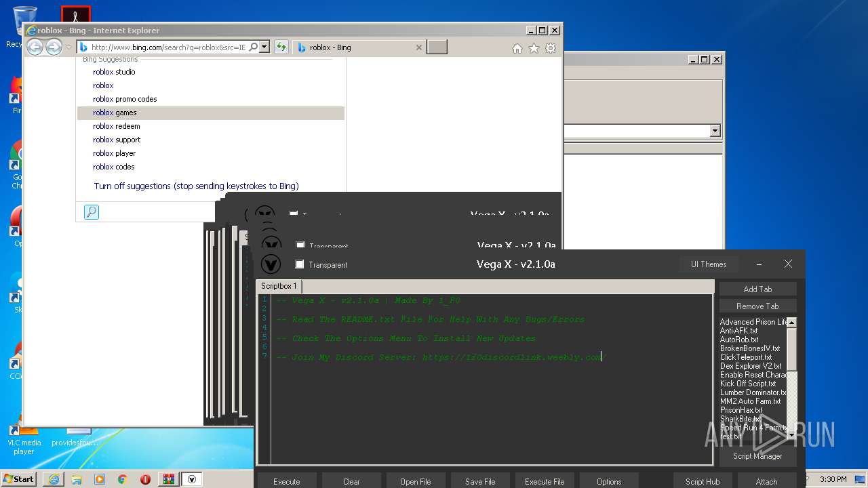The width and height of the screenshot is (868, 488).
Task: Click the Open File button
Action: click(x=416, y=481)
